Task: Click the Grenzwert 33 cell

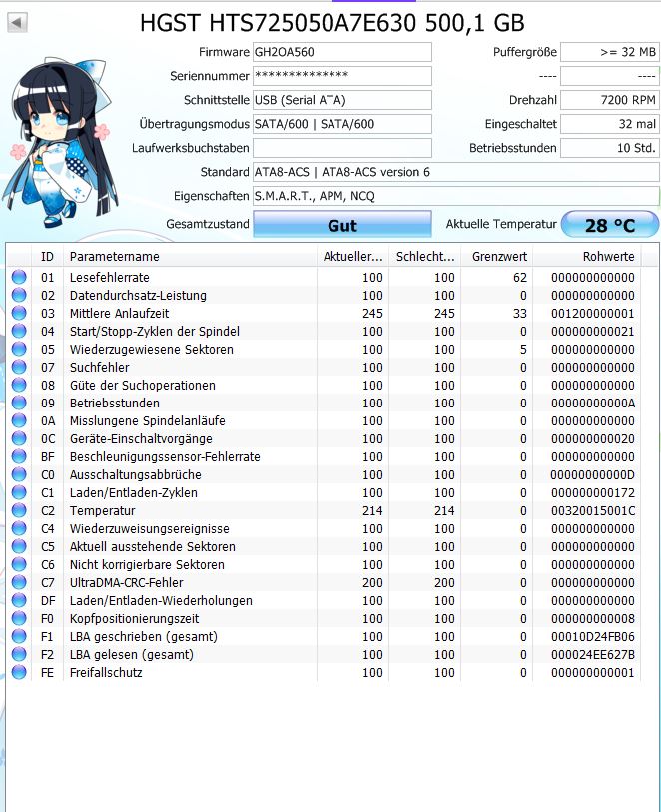Action: pos(519,314)
